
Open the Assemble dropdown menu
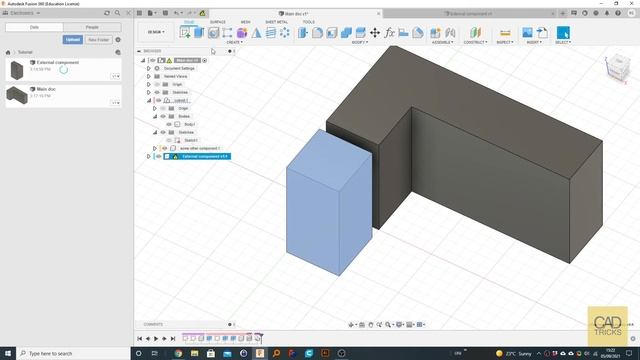click(x=442, y=42)
